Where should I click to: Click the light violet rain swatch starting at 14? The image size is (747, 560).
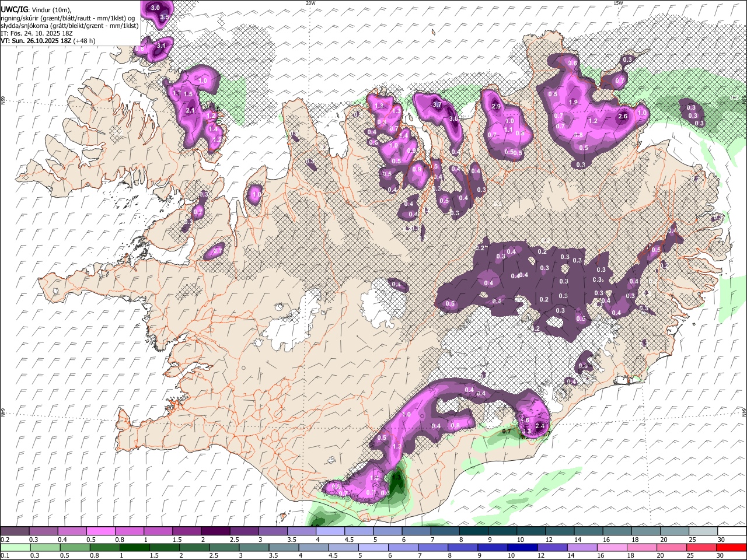point(582,548)
